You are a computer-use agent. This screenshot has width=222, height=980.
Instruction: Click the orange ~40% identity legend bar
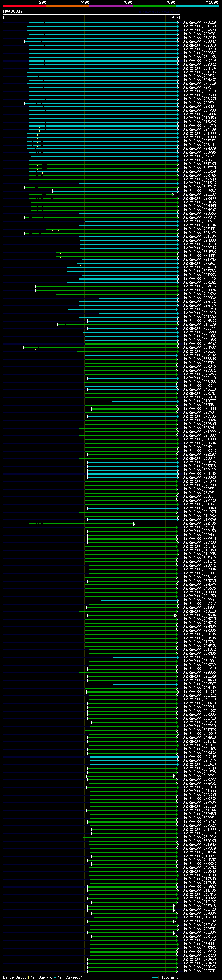pos(68,6)
